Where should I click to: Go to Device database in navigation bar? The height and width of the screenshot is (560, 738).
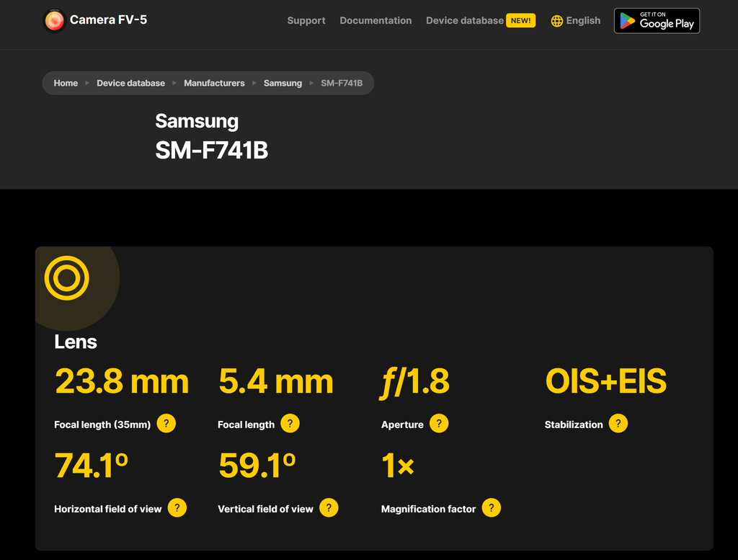(x=465, y=21)
